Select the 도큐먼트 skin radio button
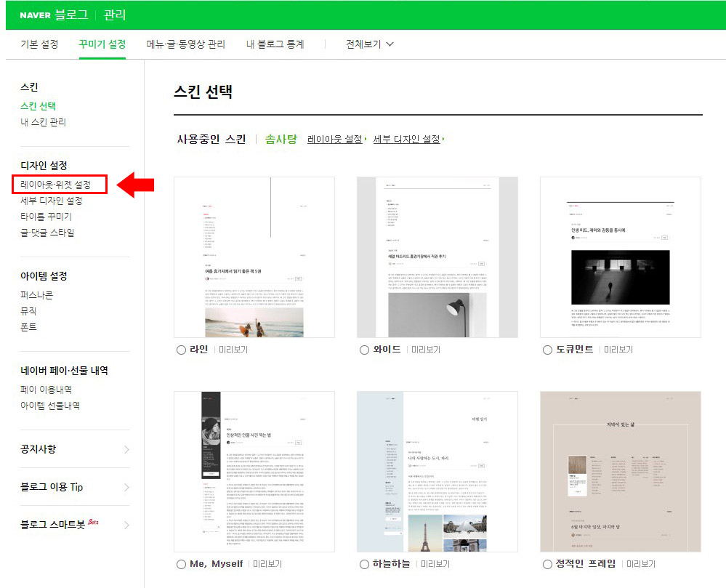The height and width of the screenshot is (588, 726). [547, 350]
